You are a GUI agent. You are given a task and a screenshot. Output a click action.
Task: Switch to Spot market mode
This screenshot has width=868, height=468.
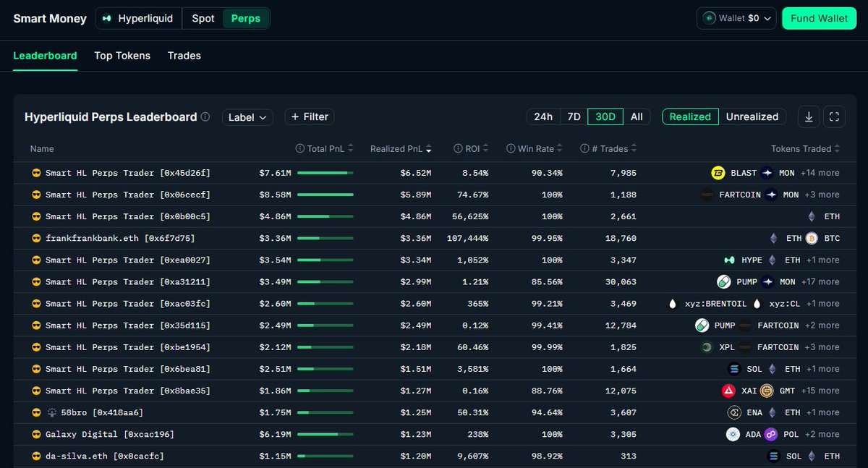(x=203, y=18)
